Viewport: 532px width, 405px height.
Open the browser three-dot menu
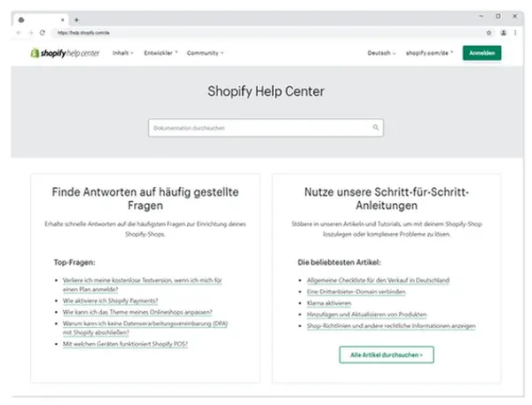(515, 33)
